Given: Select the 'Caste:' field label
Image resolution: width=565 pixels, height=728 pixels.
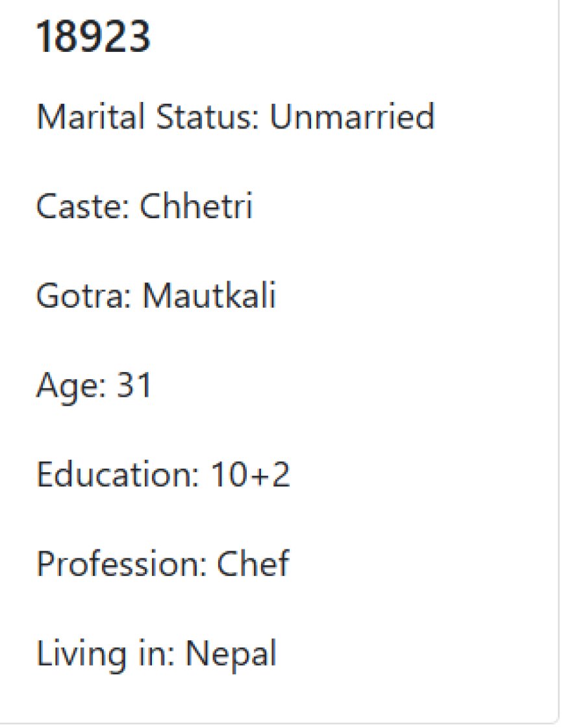Looking at the screenshot, I should (82, 206).
